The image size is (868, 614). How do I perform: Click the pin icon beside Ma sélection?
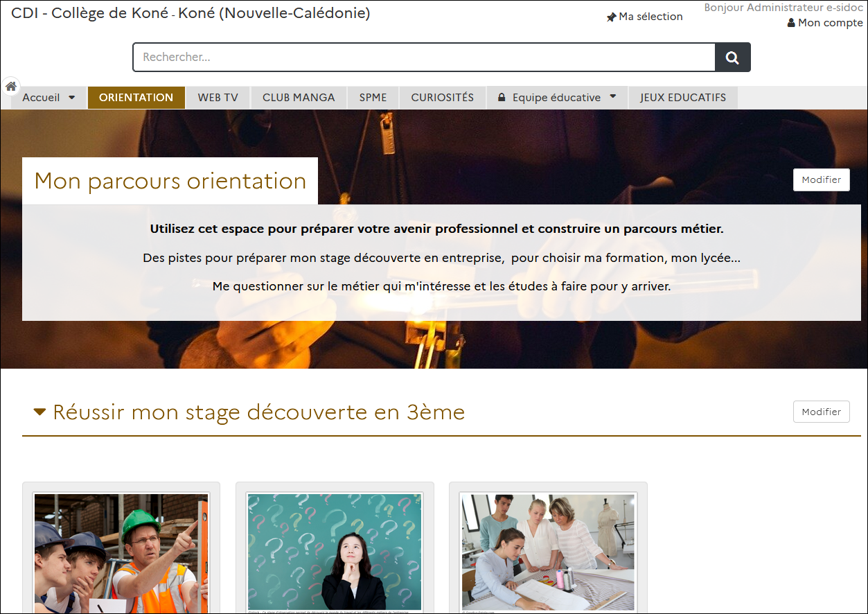(x=611, y=17)
